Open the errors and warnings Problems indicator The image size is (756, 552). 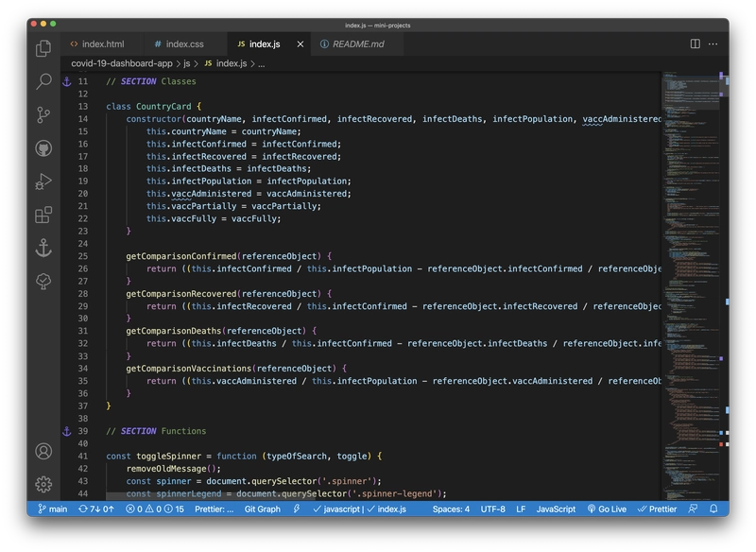click(155, 509)
